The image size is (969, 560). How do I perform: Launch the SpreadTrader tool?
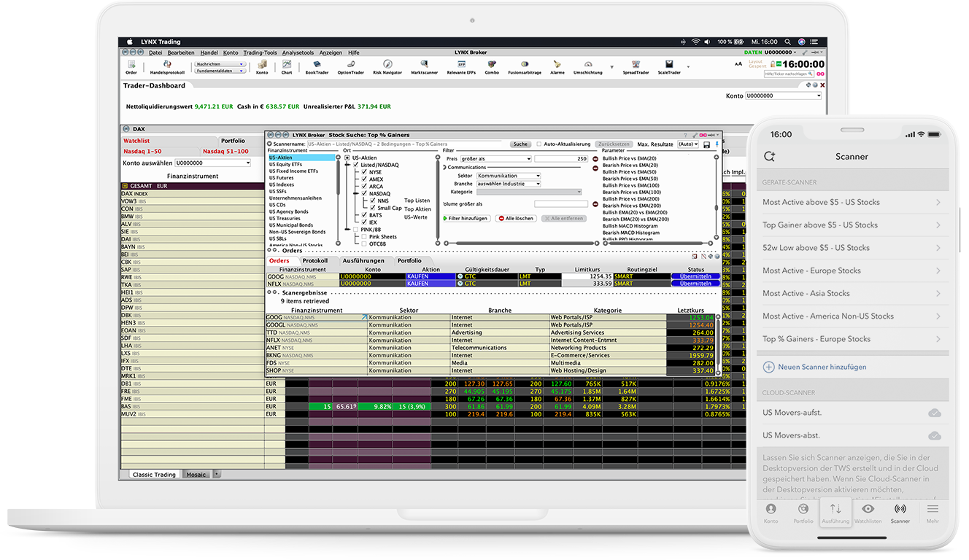(x=636, y=67)
